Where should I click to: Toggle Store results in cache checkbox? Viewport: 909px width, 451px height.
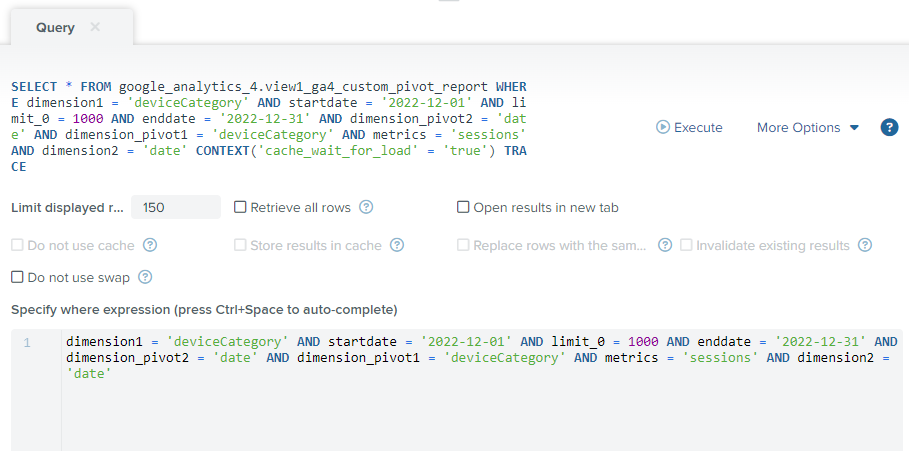tap(240, 245)
